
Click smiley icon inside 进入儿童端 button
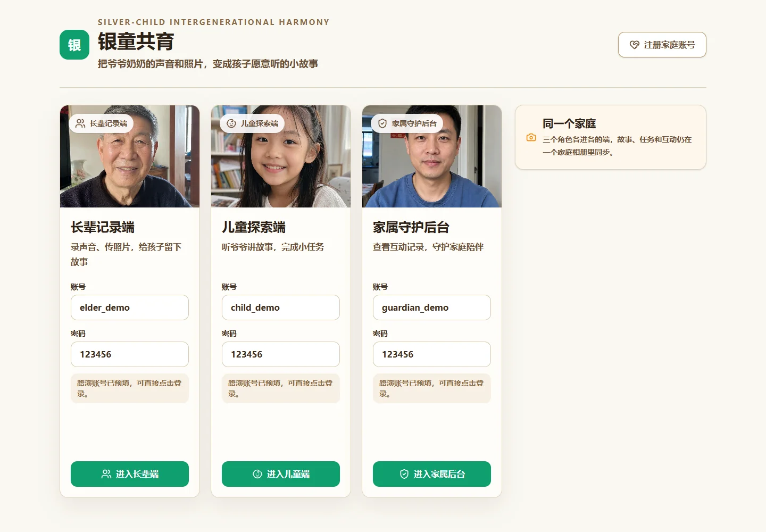click(257, 474)
